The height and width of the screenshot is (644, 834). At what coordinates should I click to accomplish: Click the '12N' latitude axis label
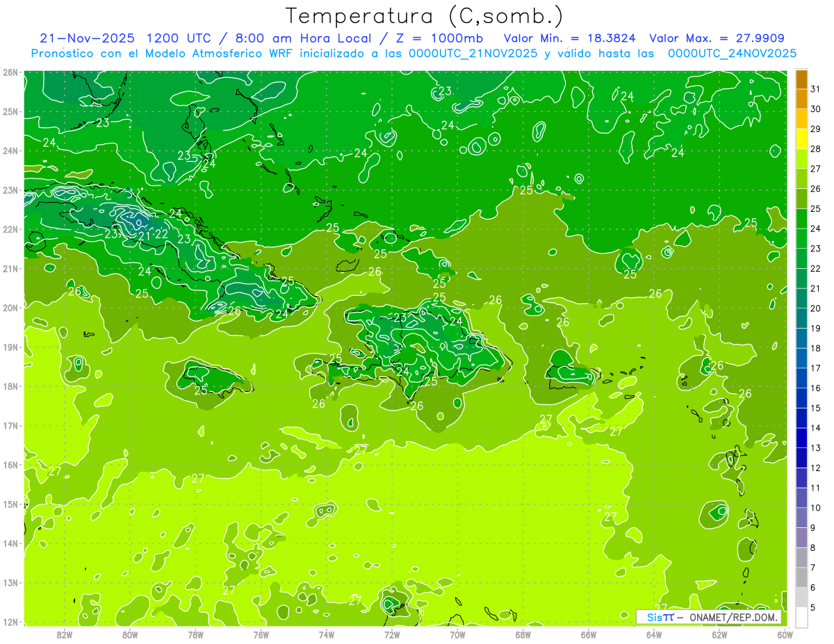pyautogui.click(x=10, y=622)
